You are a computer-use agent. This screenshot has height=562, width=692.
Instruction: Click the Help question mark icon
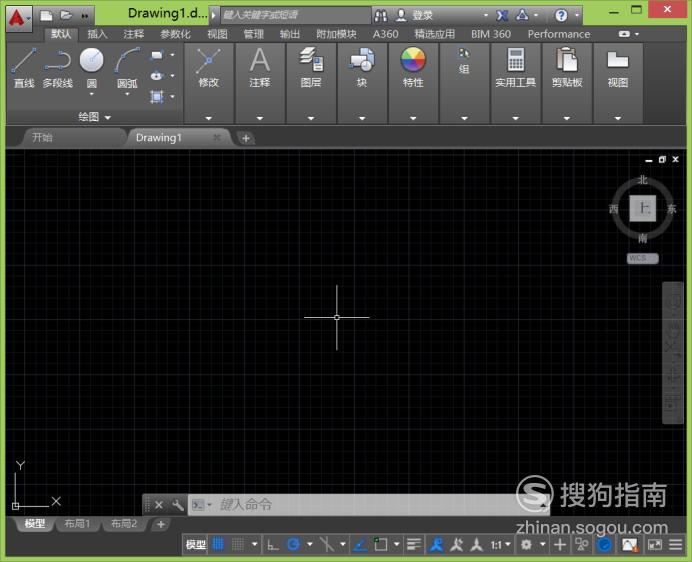[561, 16]
